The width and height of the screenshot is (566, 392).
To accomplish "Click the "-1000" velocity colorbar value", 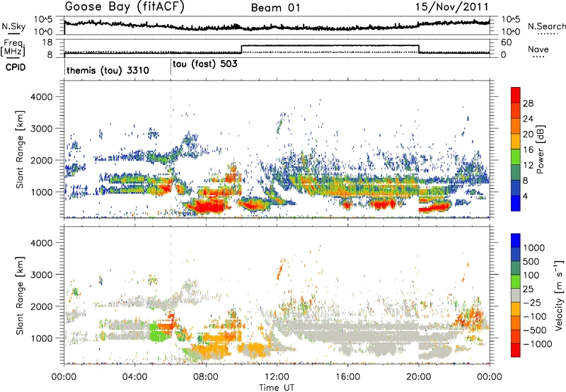I will [538, 344].
